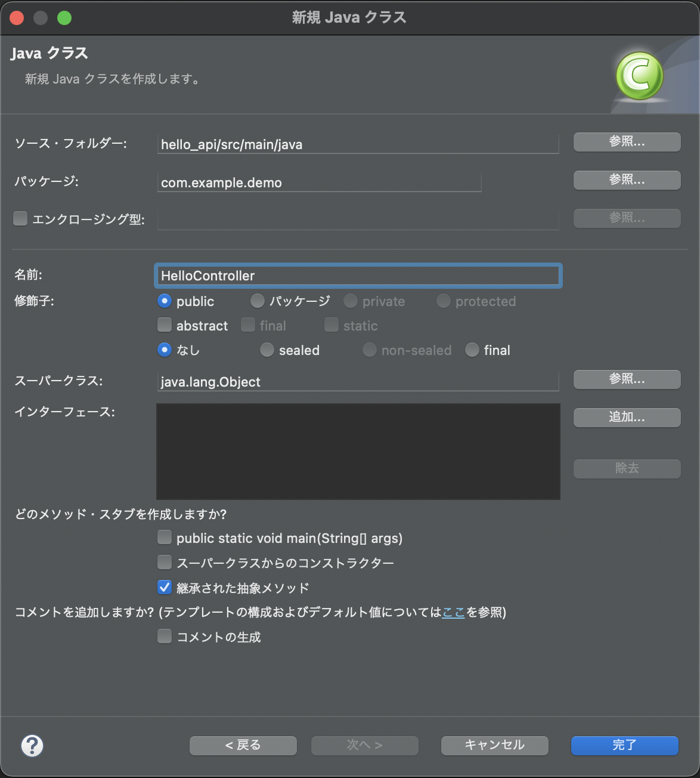
Task: Enable the abstract modifier checkbox
Action: [164, 325]
